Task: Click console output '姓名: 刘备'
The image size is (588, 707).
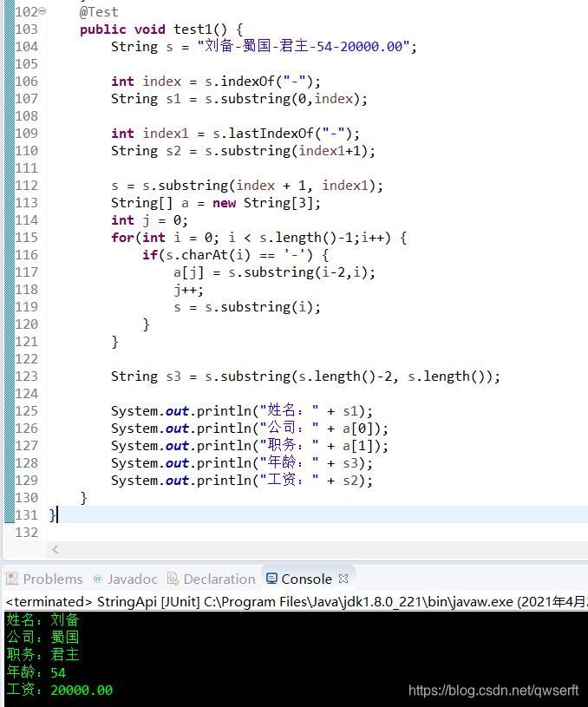Action: (42, 620)
